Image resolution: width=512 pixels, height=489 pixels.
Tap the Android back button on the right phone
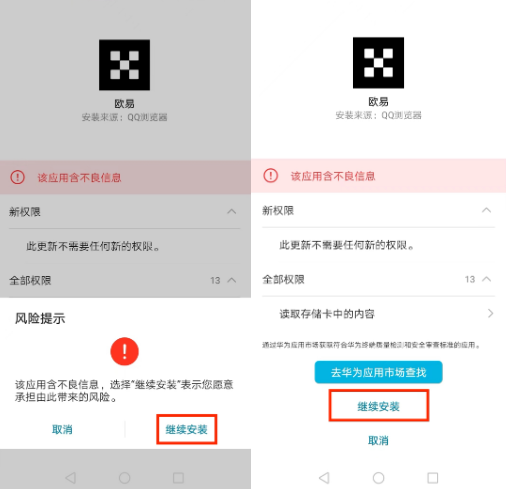click(x=324, y=478)
